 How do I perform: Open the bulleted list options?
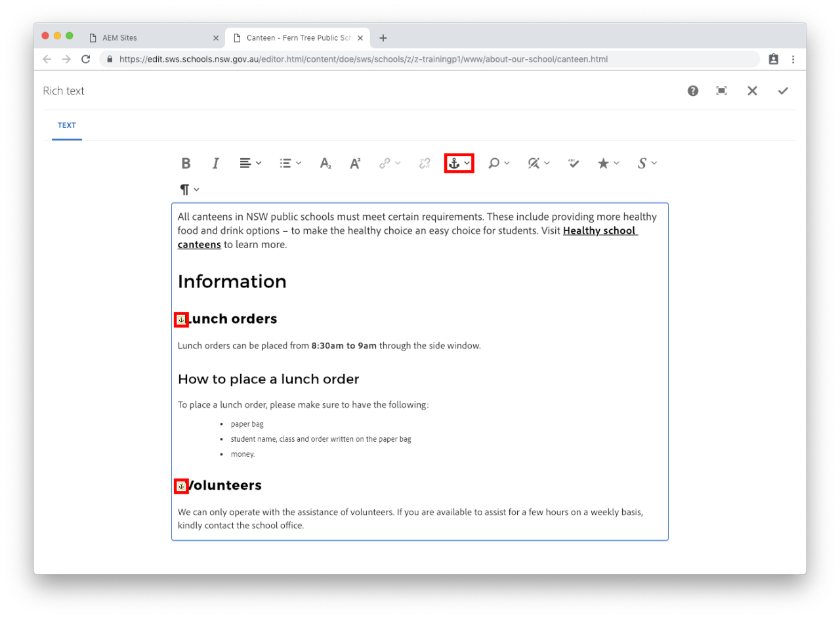tap(290, 163)
